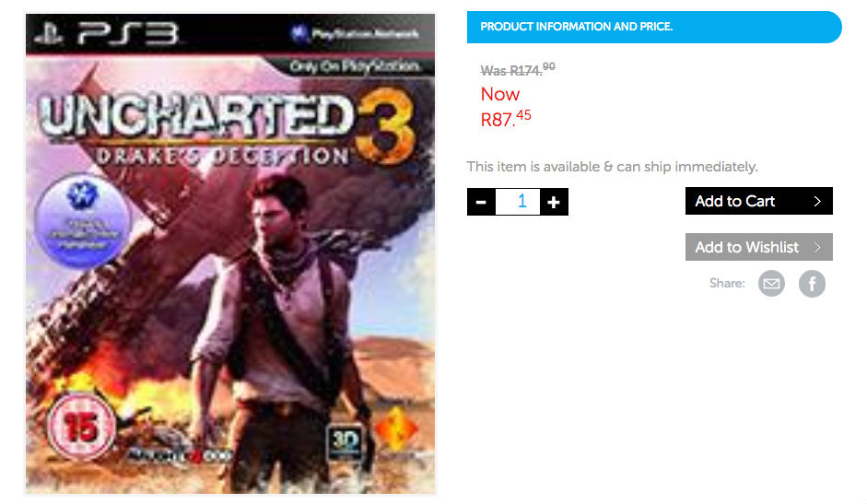The image size is (867, 504).
Task: Click the chevron on Add to Cart
Action: (x=817, y=202)
